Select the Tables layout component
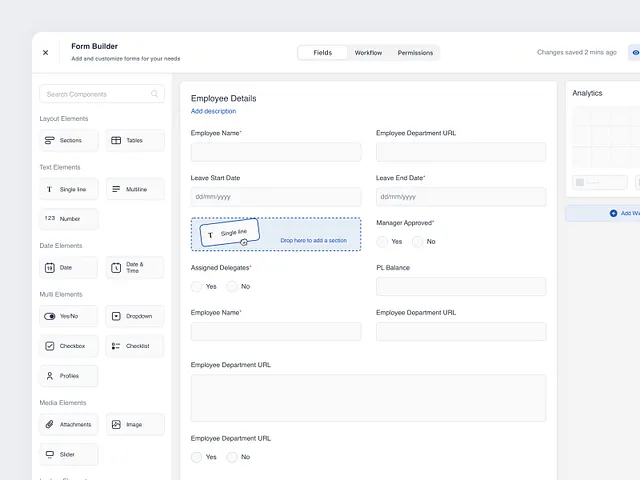Screen dimensions: 640x480 point(134,141)
